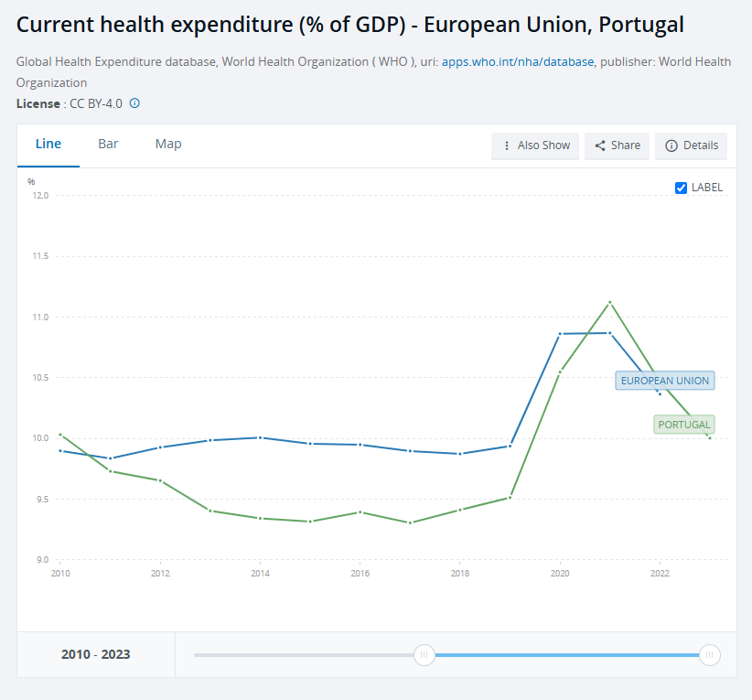The width and height of the screenshot is (752, 700).
Task: Switch to the Map tab
Action: point(168,144)
